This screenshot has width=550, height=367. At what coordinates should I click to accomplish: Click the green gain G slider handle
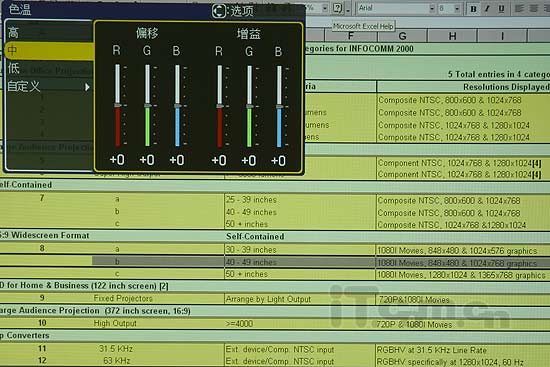click(x=249, y=106)
